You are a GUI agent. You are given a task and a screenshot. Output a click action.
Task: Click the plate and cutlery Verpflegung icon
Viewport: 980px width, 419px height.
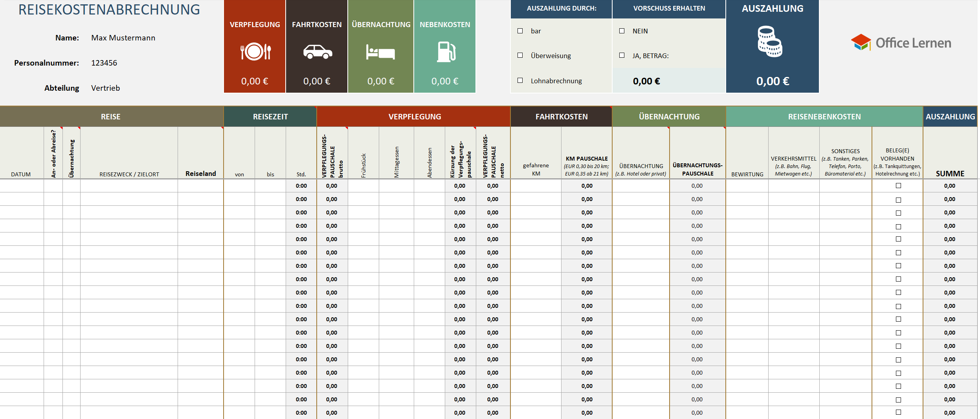[255, 51]
